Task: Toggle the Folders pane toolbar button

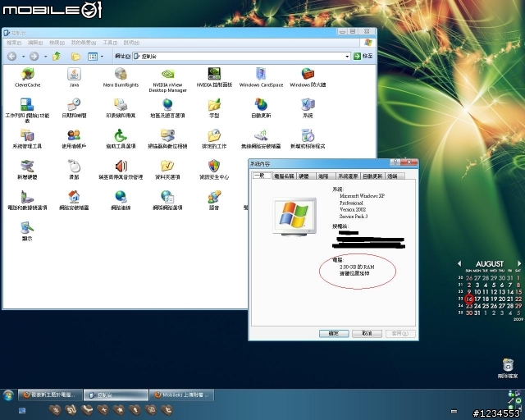Action: 75,57
